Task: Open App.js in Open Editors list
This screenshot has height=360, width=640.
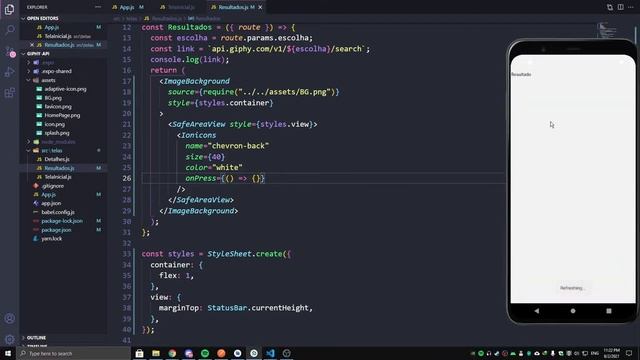Action: click(51, 27)
